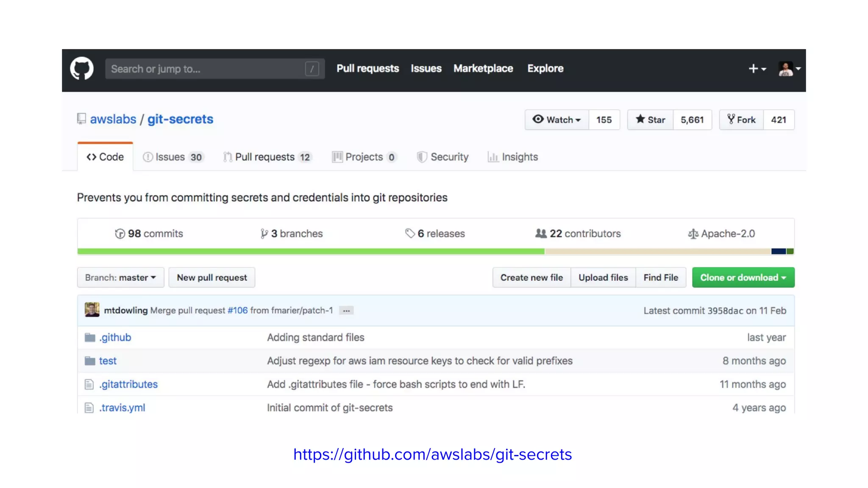Focus the Search or jump to field
This screenshot has width=868, height=488.
pos(215,69)
